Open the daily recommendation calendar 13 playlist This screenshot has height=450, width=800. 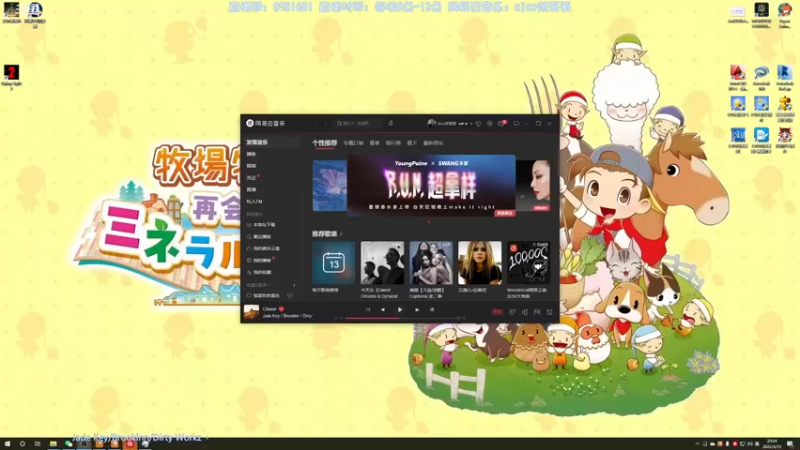[334, 263]
